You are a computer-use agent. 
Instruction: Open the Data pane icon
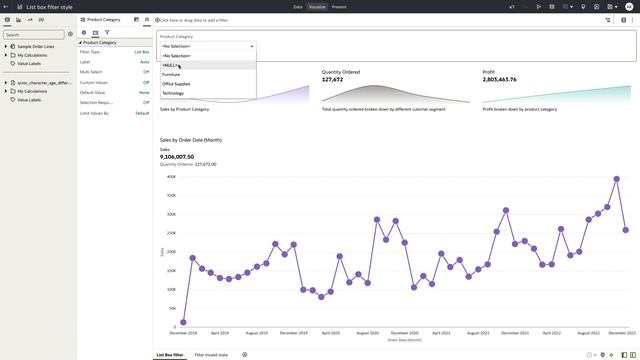click(x=7, y=20)
